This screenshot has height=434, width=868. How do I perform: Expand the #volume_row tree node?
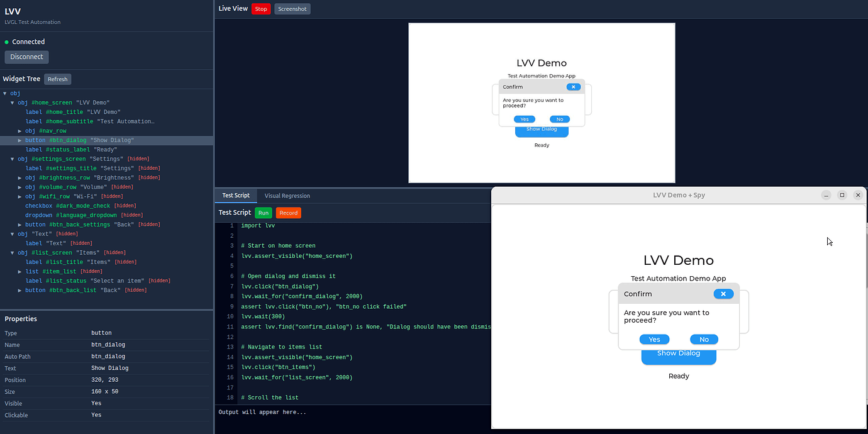[20, 187]
